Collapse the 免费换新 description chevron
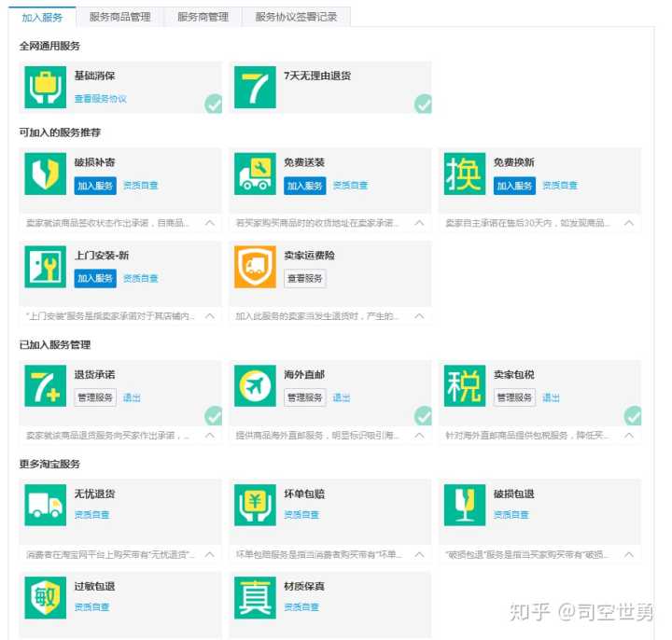 pyautogui.click(x=629, y=223)
